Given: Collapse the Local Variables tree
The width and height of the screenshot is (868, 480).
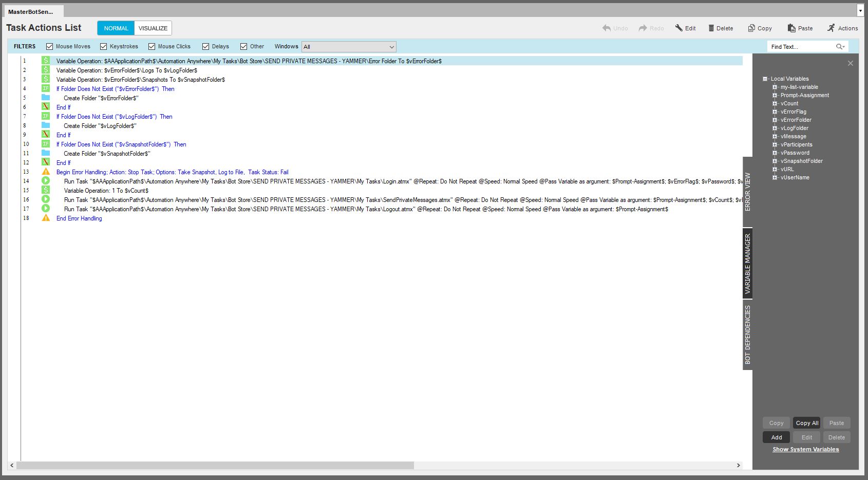Looking at the screenshot, I should click(x=765, y=79).
